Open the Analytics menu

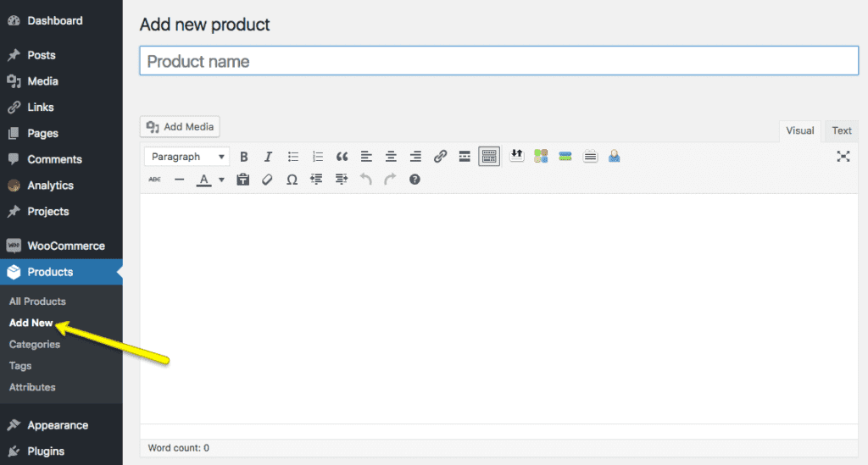[x=61, y=185]
